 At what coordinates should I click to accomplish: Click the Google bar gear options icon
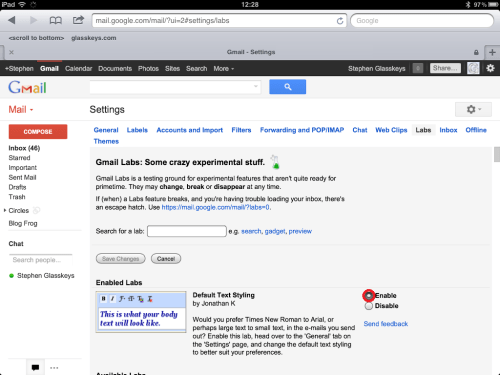click(x=490, y=68)
